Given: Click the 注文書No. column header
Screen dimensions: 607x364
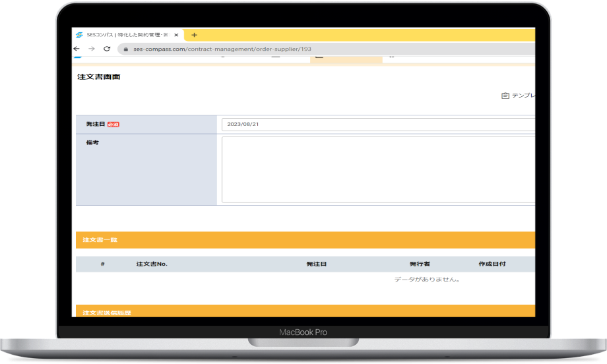Looking at the screenshot, I should click(x=152, y=264).
